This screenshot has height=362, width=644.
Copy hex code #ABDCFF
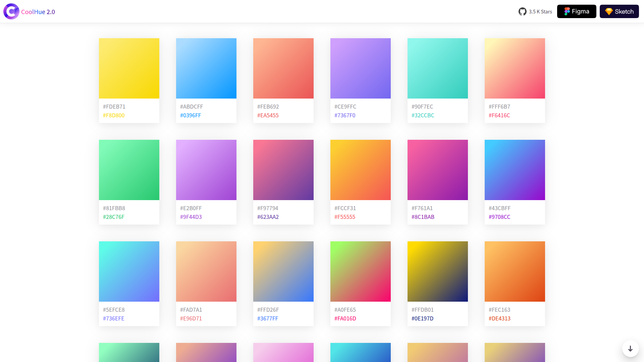[192, 107]
